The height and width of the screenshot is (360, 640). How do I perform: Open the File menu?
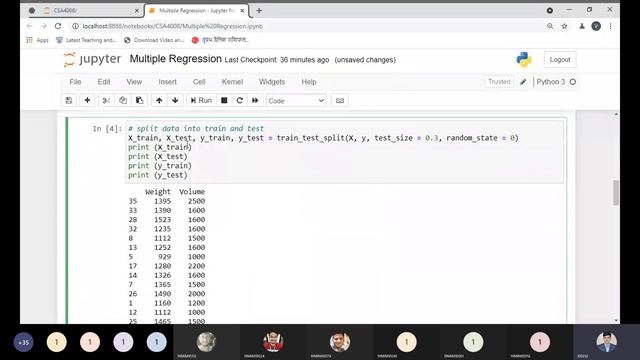75,82
